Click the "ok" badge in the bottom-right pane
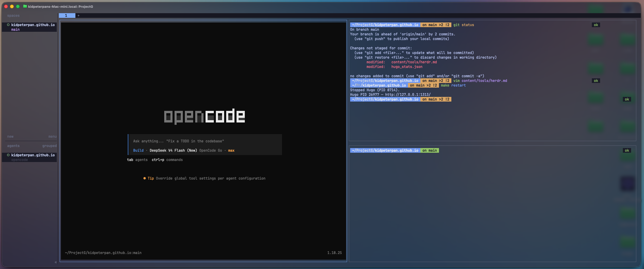Image resolution: width=644 pixels, height=269 pixels. click(x=627, y=150)
